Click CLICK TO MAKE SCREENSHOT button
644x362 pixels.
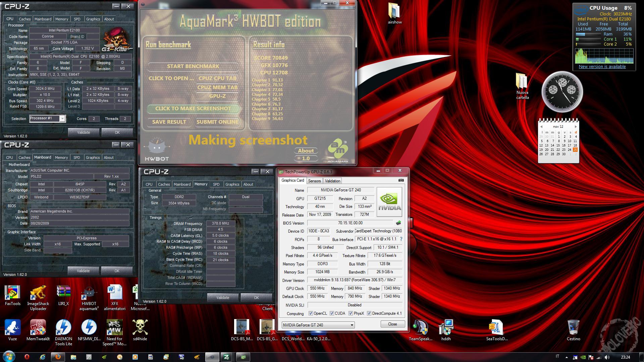(193, 109)
